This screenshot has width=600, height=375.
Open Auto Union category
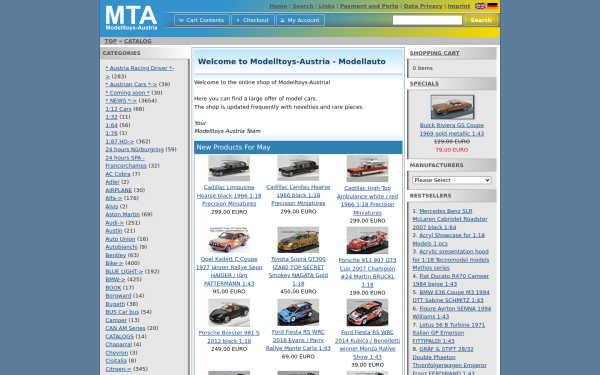tap(120, 239)
